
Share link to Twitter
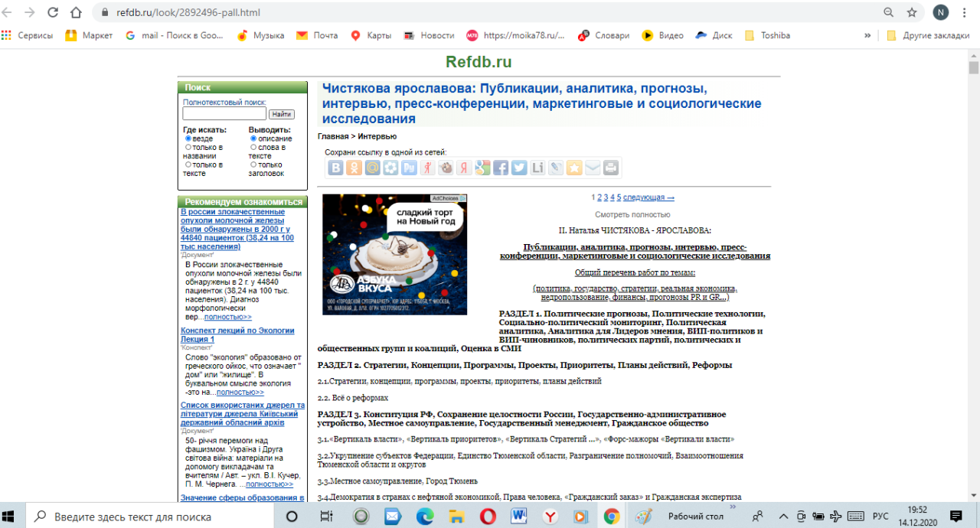[519, 168]
